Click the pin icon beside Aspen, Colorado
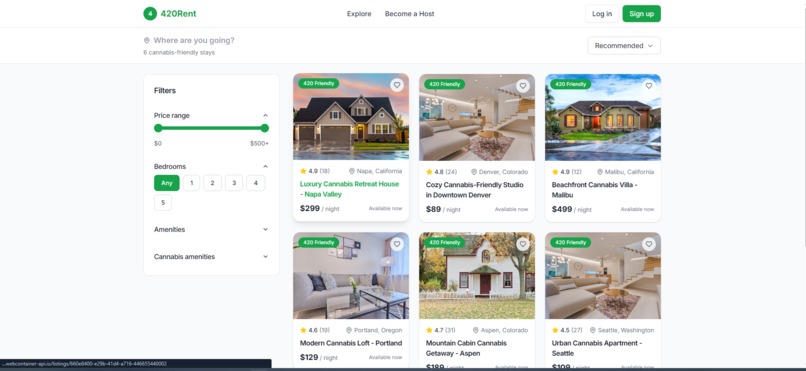 pos(475,330)
